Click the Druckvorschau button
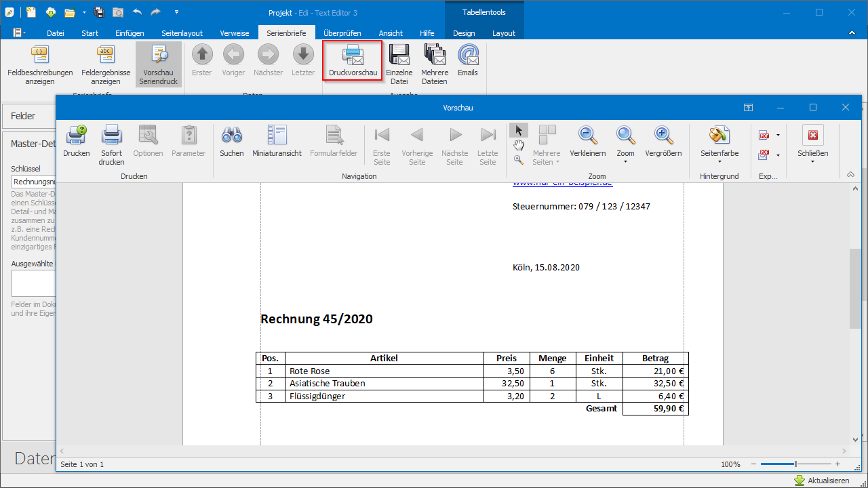The image size is (868, 488). click(x=353, y=60)
